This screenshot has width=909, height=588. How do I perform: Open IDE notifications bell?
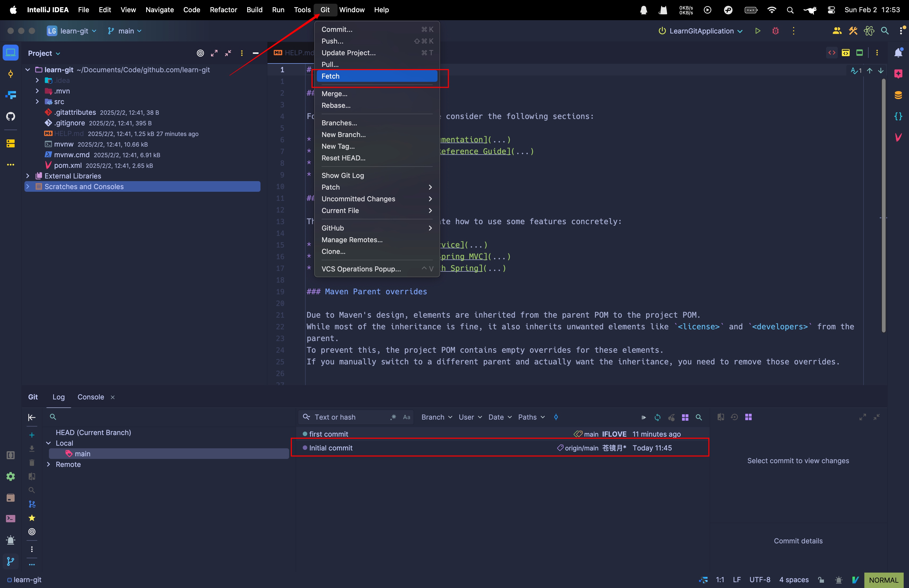(898, 53)
